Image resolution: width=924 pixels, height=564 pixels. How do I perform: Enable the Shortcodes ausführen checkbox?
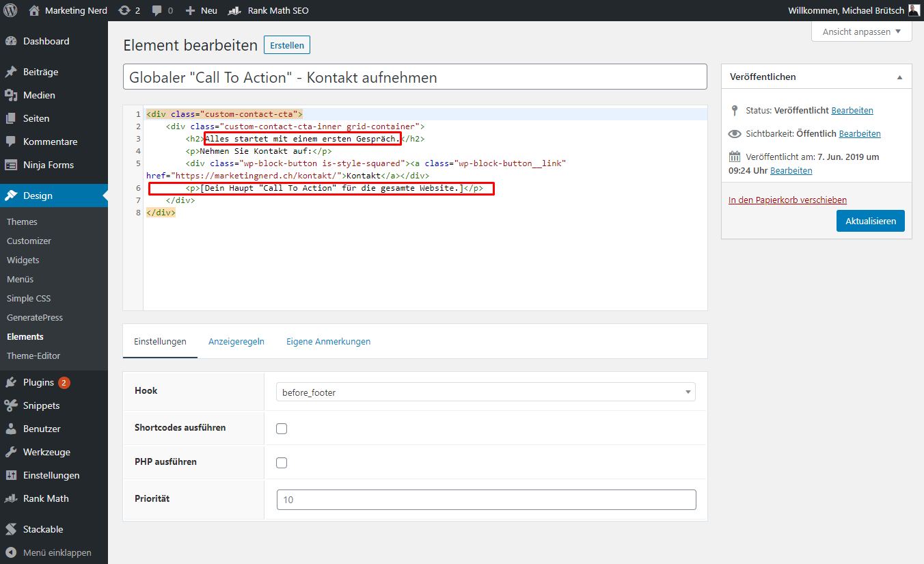(x=282, y=429)
